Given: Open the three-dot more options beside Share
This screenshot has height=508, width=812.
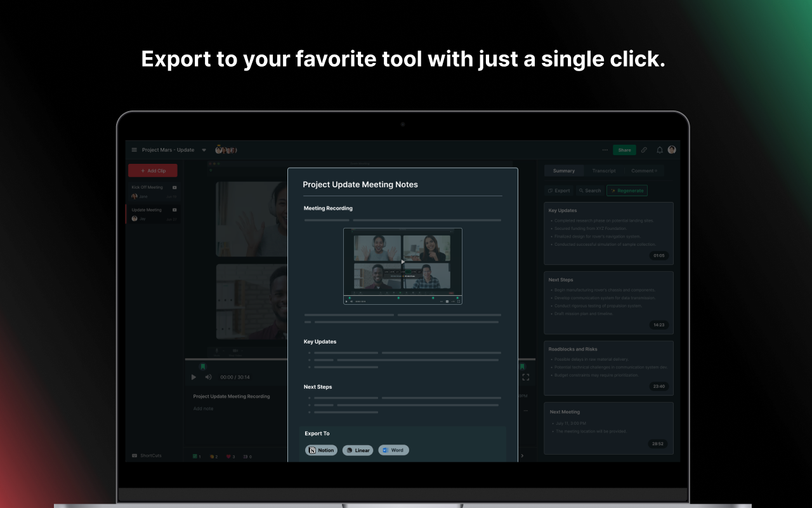Looking at the screenshot, I should (x=605, y=150).
